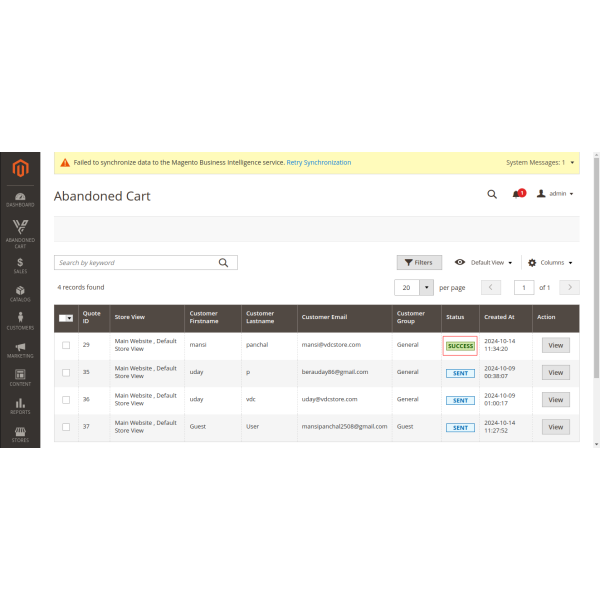Viewport: 600px width, 600px height.
Task: Open the Catalog sidebar icon
Action: coord(20,292)
